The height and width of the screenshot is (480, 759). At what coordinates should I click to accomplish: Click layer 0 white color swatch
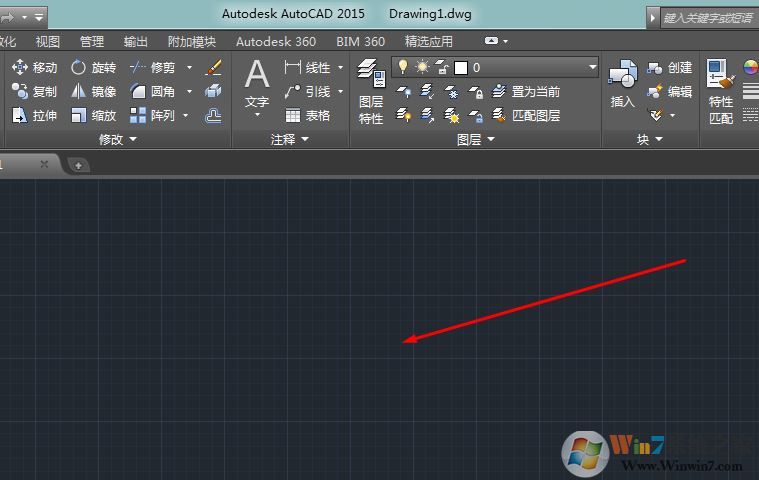(461, 68)
